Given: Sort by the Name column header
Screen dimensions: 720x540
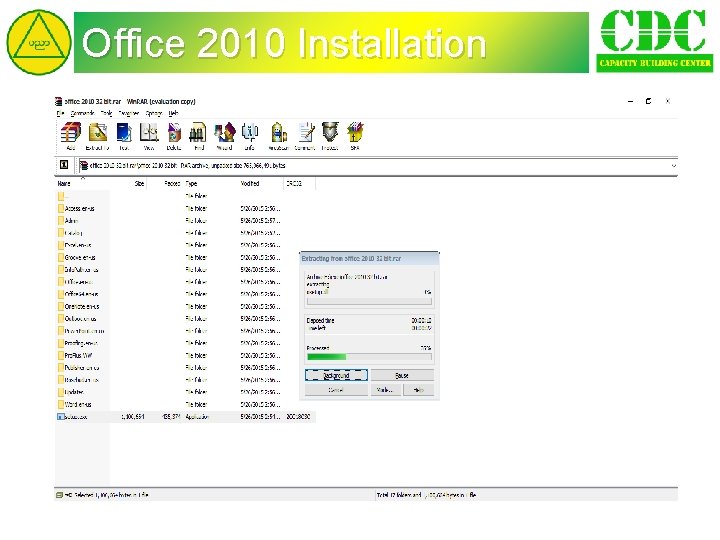Looking at the screenshot, I should pyautogui.click(x=64, y=184).
